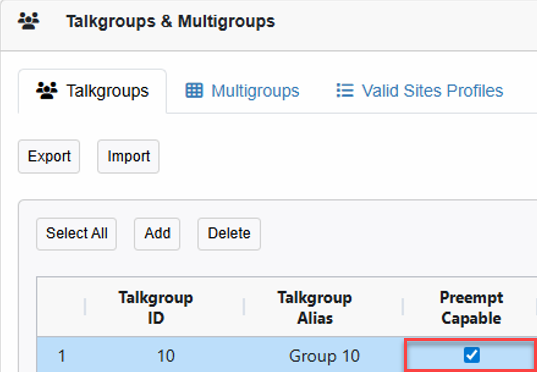Sort by the Talkgroup Alias column header
537x372 pixels.
pyautogui.click(x=315, y=308)
